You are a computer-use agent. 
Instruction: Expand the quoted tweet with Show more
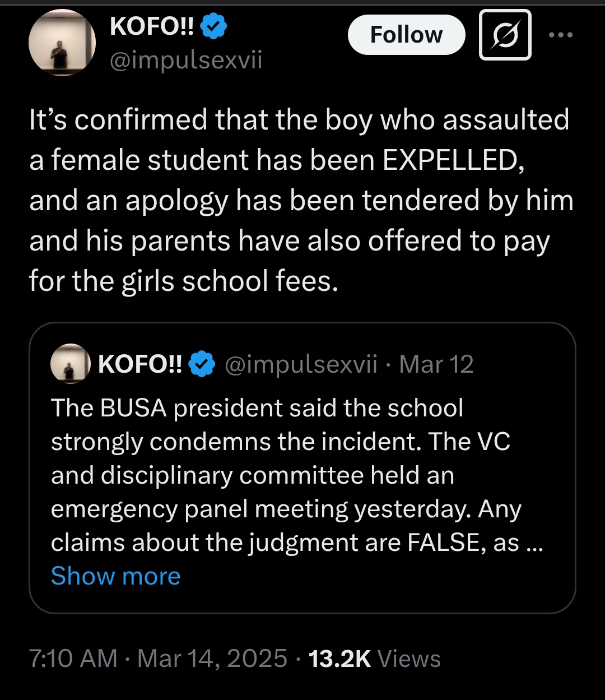pos(115,576)
